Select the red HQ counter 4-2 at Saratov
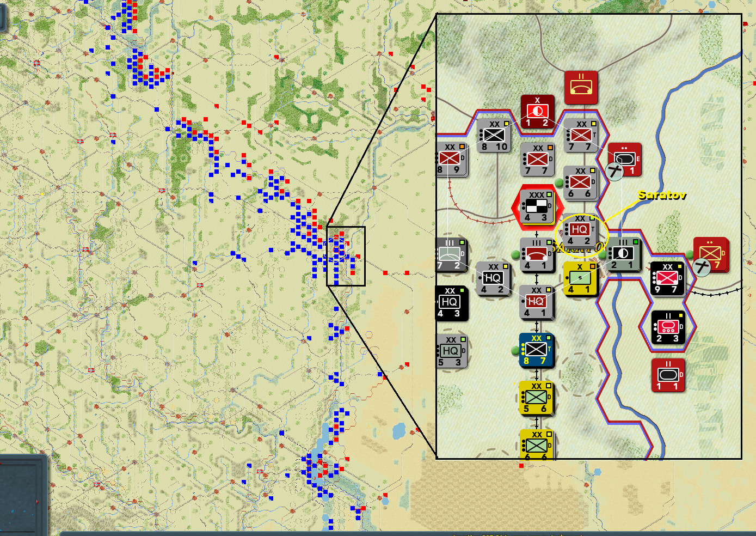Viewport: 756px width, 536px height. coord(580,230)
